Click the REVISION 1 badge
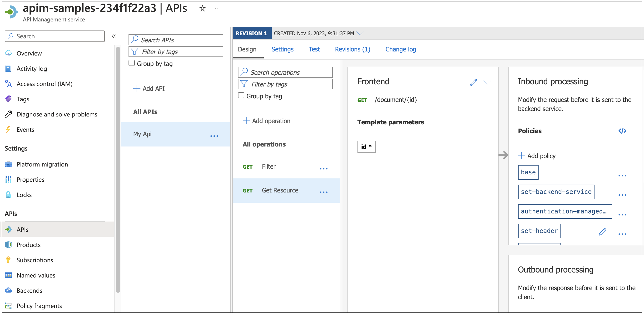Viewport: 644px width, 313px height. (252, 33)
